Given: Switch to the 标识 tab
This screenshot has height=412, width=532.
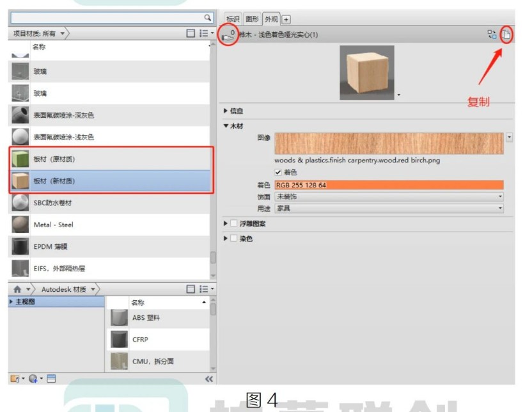Looking at the screenshot, I should [x=233, y=19].
